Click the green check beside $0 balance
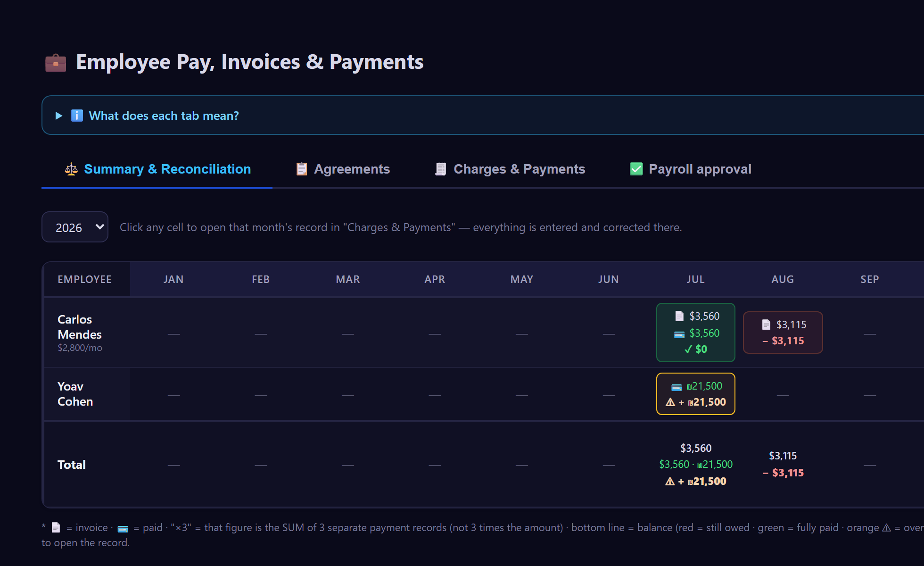 [x=688, y=350]
